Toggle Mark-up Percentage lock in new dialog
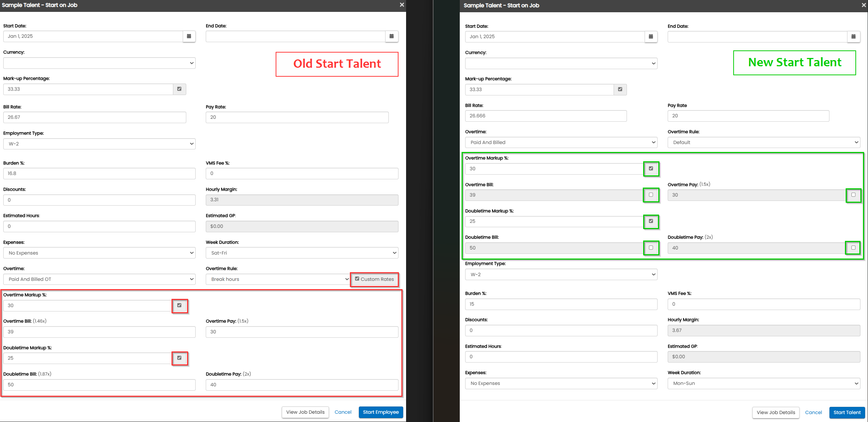The width and height of the screenshot is (868, 422). click(620, 89)
